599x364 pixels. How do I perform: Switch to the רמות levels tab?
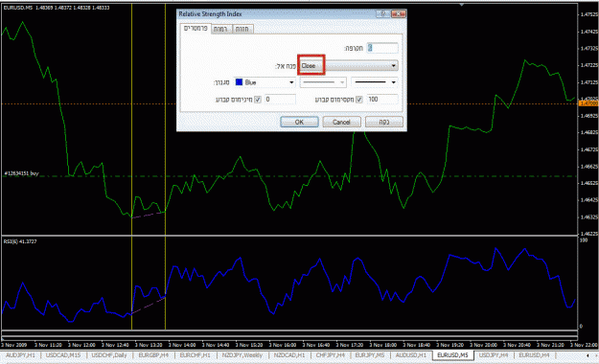pyautogui.click(x=220, y=29)
